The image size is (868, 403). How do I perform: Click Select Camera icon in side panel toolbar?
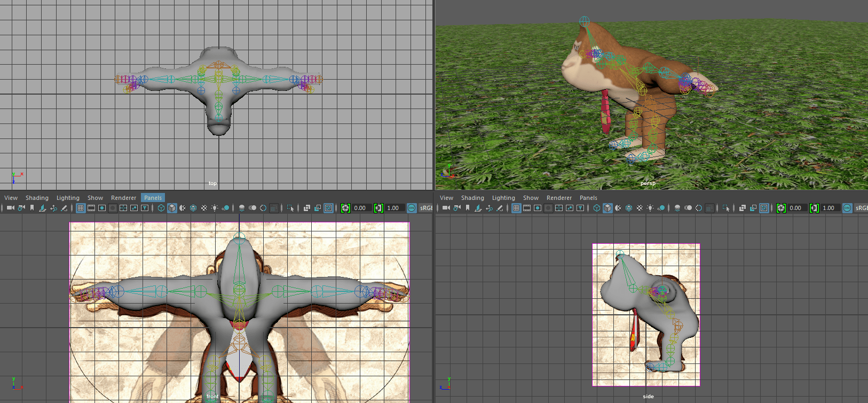446,208
